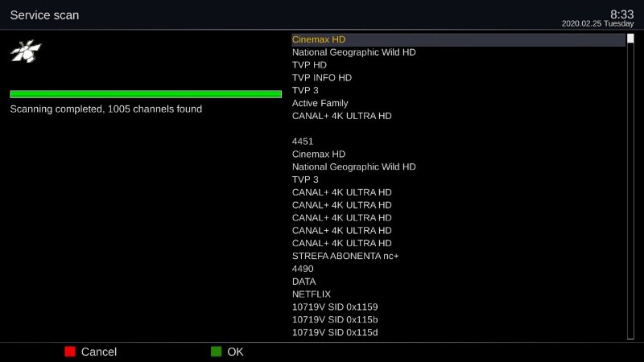This screenshot has width=644, height=362.
Task: Select service 10719V SID 0x115d
Action: pos(335,332)
